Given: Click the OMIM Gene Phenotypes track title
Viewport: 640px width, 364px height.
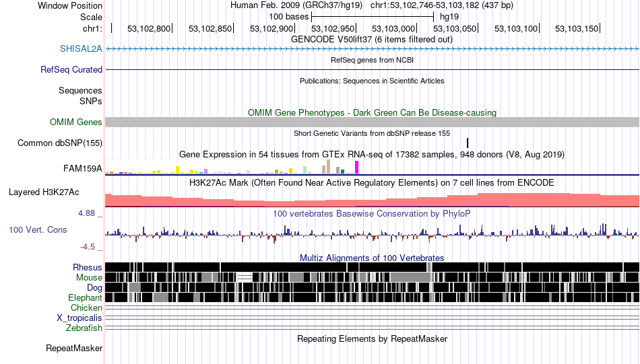Looking at the screenshot, I should pos(373,112).
